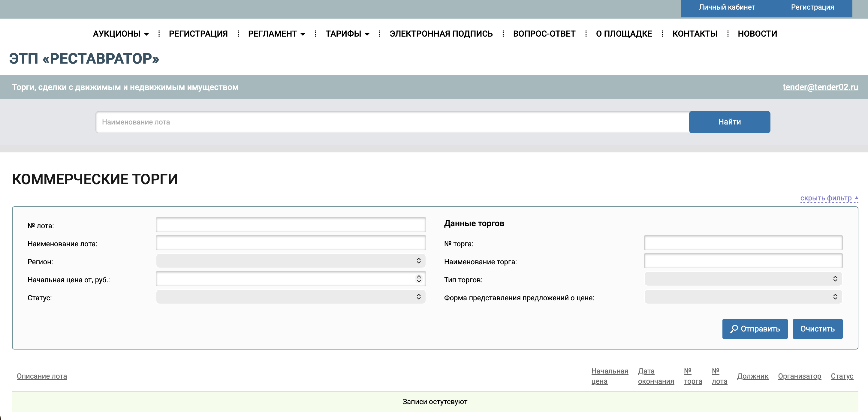Open Личный кабинет
This screenshot has height=420, width=868.
(x=726, y=7)
